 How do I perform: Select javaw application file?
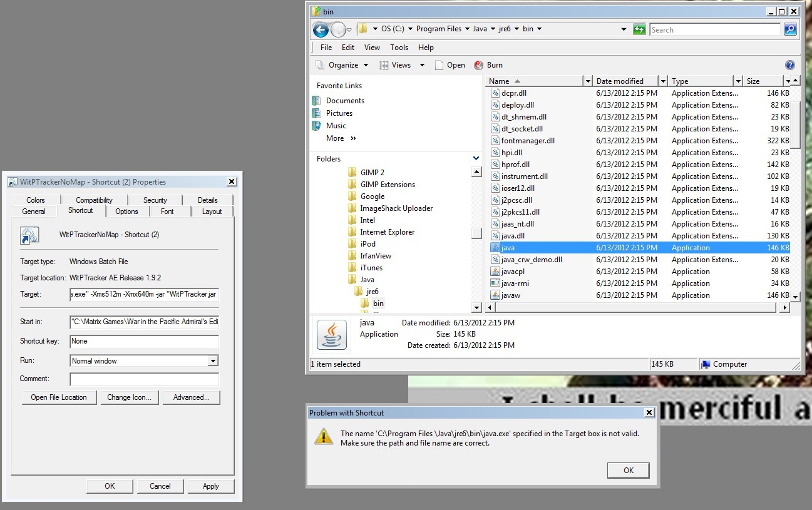[x=511, y=295]
